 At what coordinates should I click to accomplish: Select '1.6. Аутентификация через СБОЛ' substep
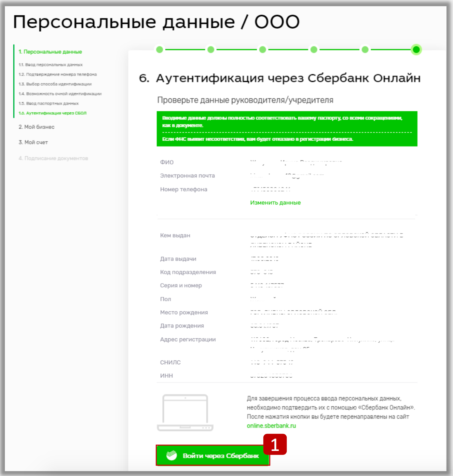(x=53, y=113)
